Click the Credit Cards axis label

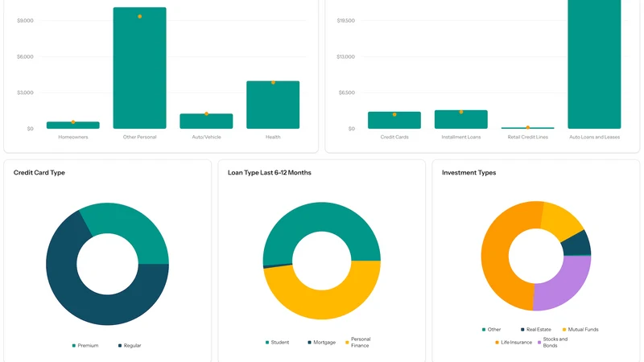[394, 137]
